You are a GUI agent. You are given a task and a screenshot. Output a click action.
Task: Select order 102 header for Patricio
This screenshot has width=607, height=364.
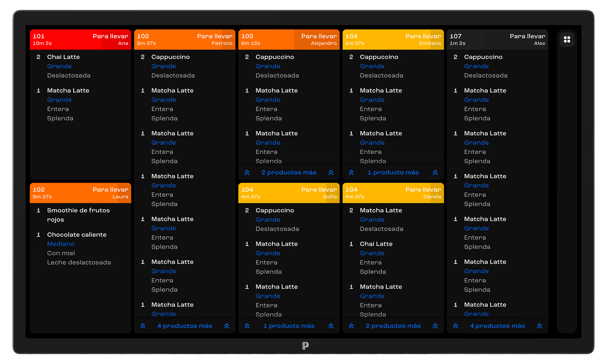(x=185, y=39)
